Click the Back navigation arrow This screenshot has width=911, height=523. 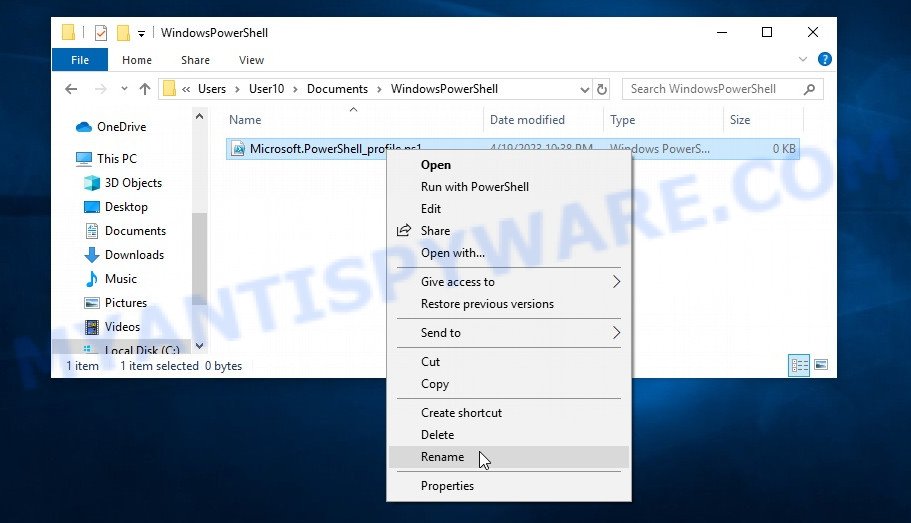pyautogui.click(x=71, y=89)
